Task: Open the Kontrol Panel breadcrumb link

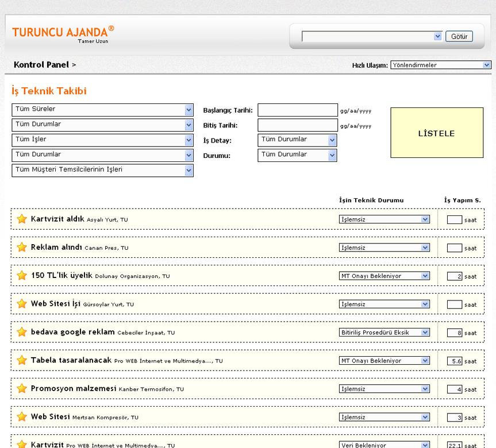Action: [41, 65]
